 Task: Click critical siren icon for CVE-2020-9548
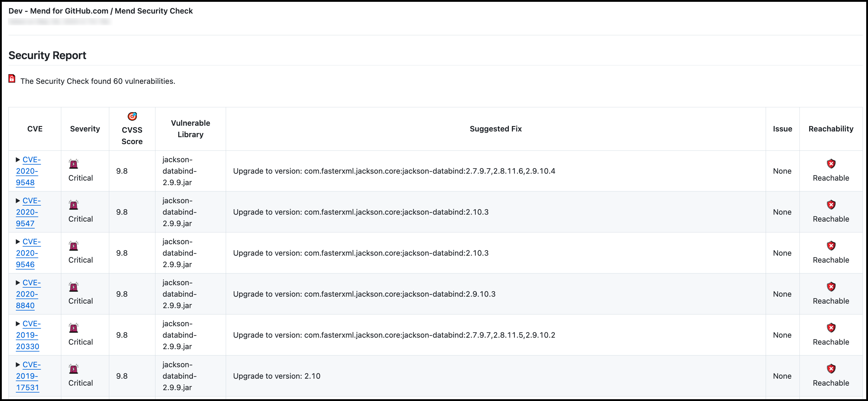(x=73, y=164)
